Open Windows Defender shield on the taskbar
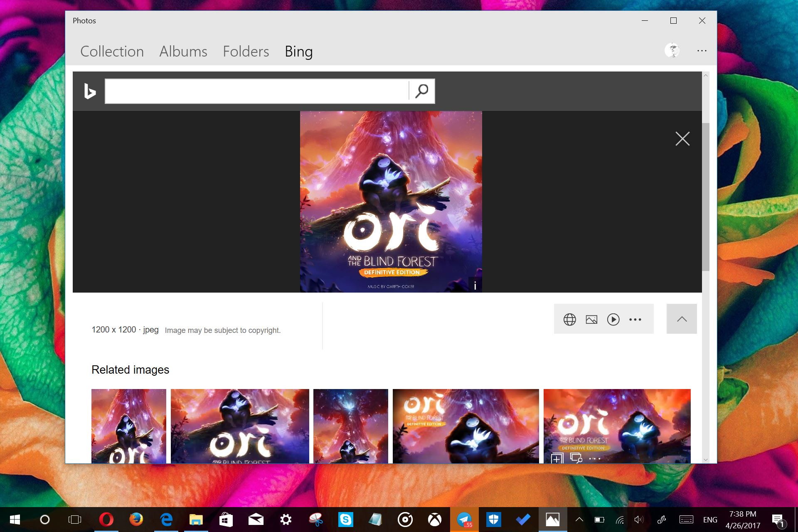This screenshot has width=798, height=532. click(494, 520)
